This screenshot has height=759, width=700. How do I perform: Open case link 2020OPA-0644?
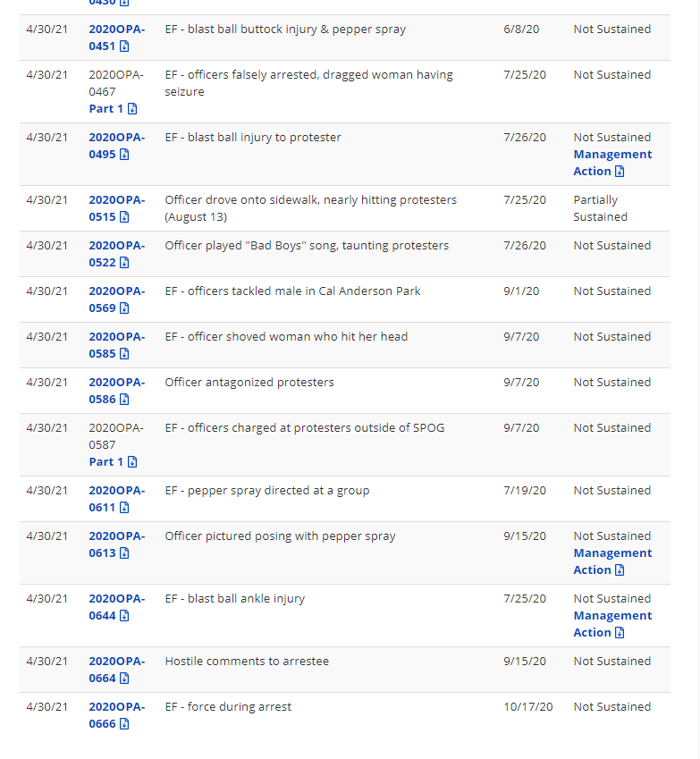(x=116, y=607)
